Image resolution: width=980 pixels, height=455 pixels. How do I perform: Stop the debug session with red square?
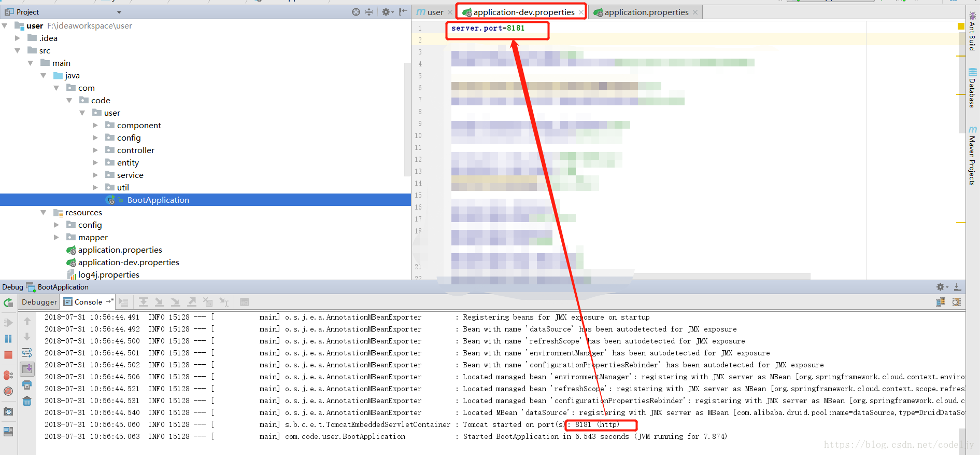click(x=8, y=355)
